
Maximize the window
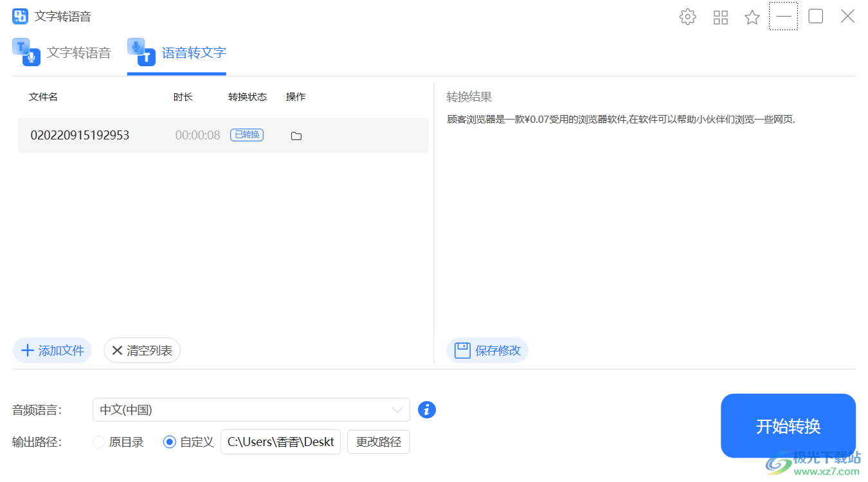click(x=816, y=17)
